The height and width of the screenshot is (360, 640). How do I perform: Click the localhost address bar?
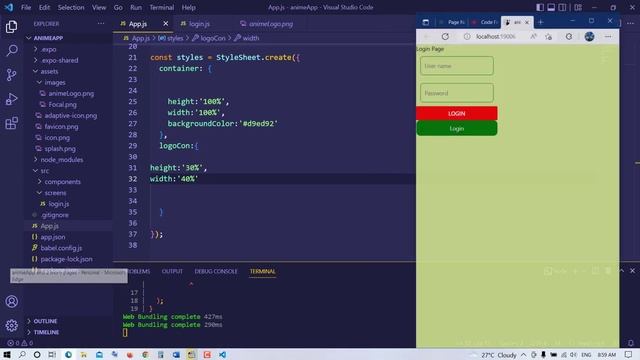click(x=496, y=36)
